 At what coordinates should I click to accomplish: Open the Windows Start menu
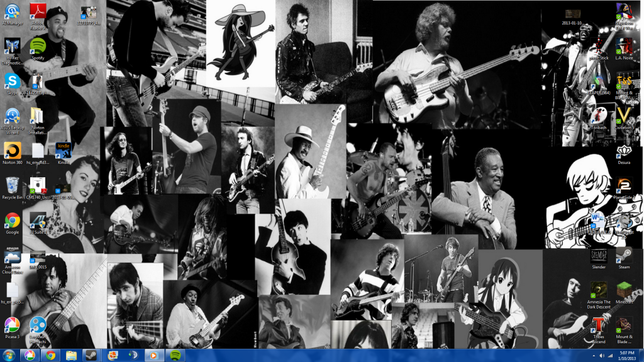point(9,356)
